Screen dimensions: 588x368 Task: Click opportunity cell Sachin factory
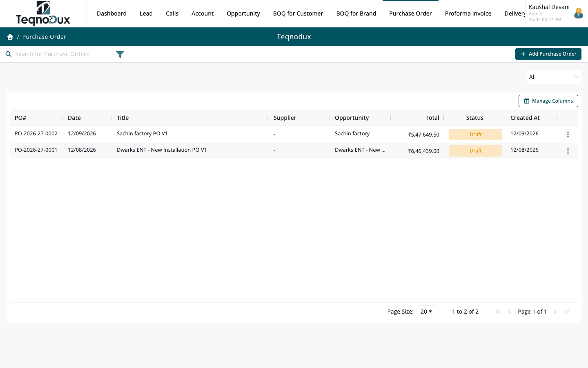352,134
